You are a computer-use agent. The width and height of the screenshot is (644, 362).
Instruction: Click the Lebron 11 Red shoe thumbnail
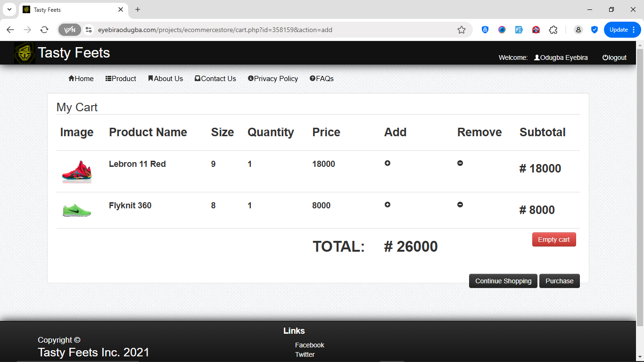pos(77,171)
